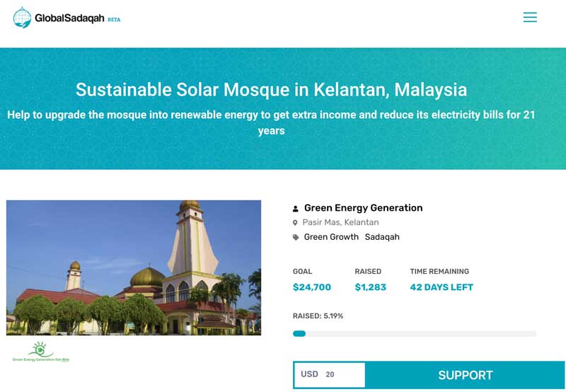Select the Green Growth category tag
Image resolution: width=566 pixels, height=392 pixels.
point(331,237)
